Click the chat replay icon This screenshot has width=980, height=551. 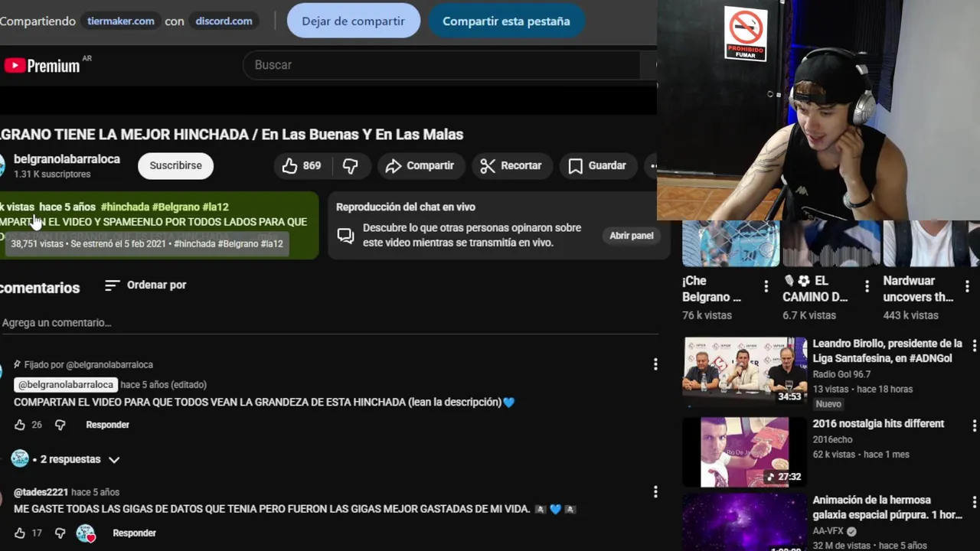click(x=345, y=235)
